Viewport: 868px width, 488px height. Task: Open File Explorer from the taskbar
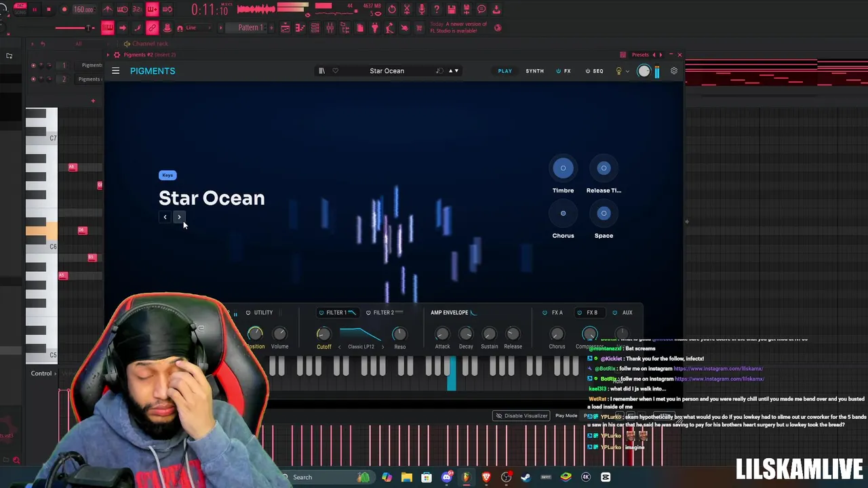[406, 477]
